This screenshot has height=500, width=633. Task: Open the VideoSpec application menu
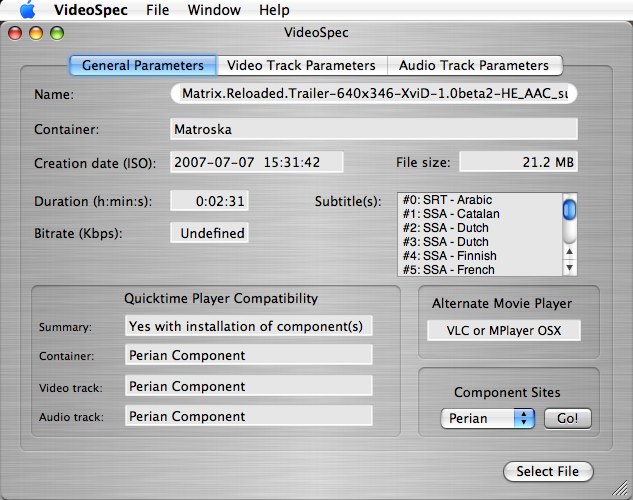tap(91, 10)
